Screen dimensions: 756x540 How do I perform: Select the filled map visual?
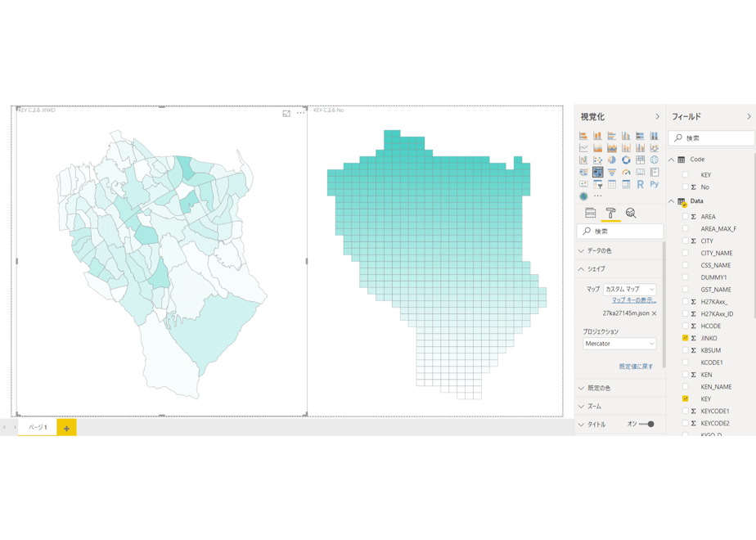tap(583, 172)
